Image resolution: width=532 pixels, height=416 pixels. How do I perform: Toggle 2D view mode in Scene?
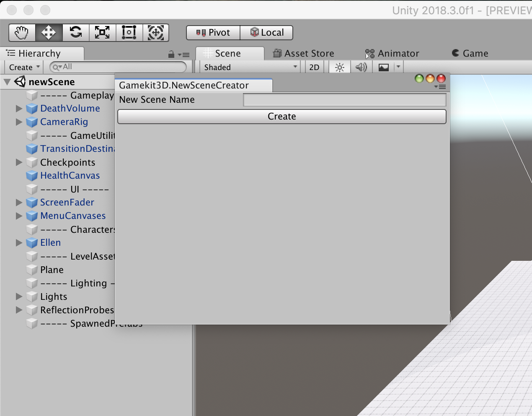click(x=314, y=67)
